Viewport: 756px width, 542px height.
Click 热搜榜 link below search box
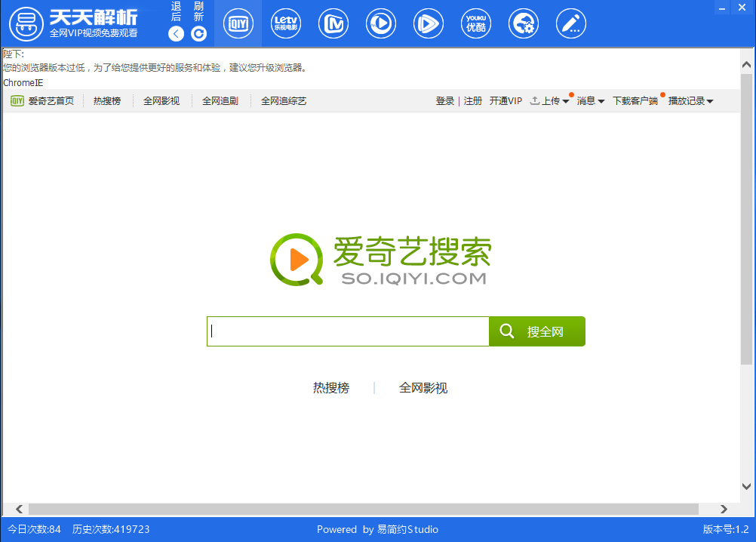tap(331, 388)
